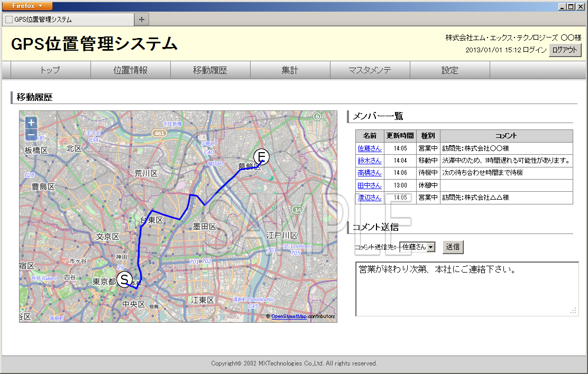This screenshot has height=374, width=588.
Task: Open a new browser tab with plus icon
Action: (142, 20)
